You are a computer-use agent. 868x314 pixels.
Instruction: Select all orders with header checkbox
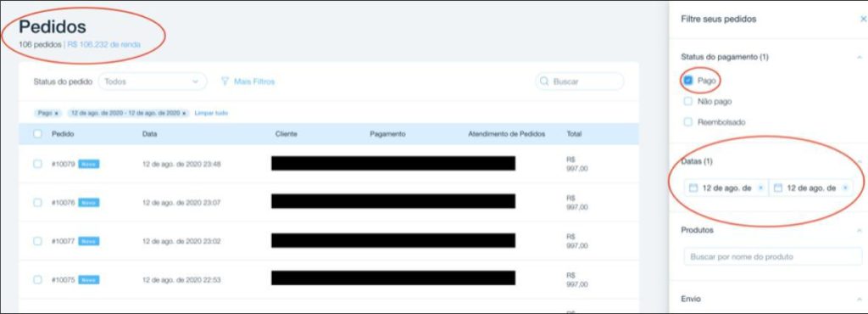pyautogui.click(x=37, y=134)
